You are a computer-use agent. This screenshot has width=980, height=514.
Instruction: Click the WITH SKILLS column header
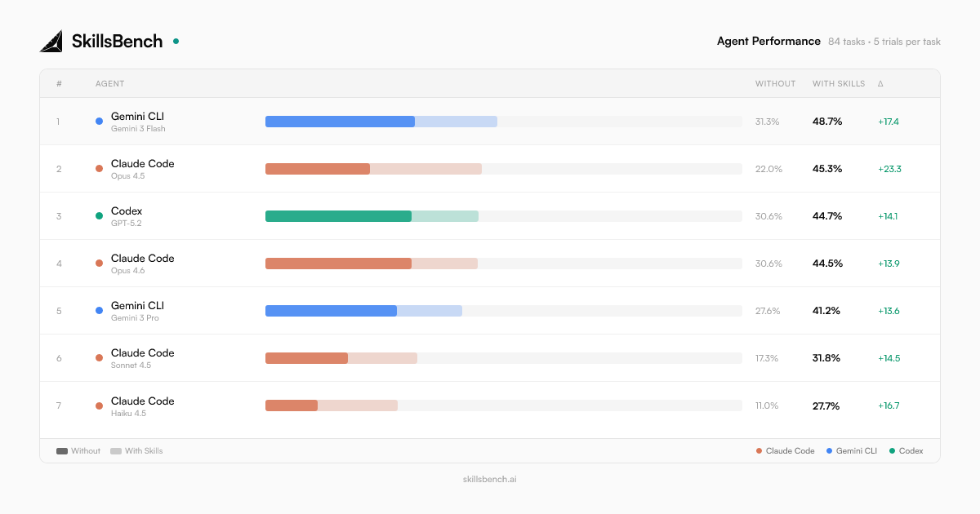838,83
